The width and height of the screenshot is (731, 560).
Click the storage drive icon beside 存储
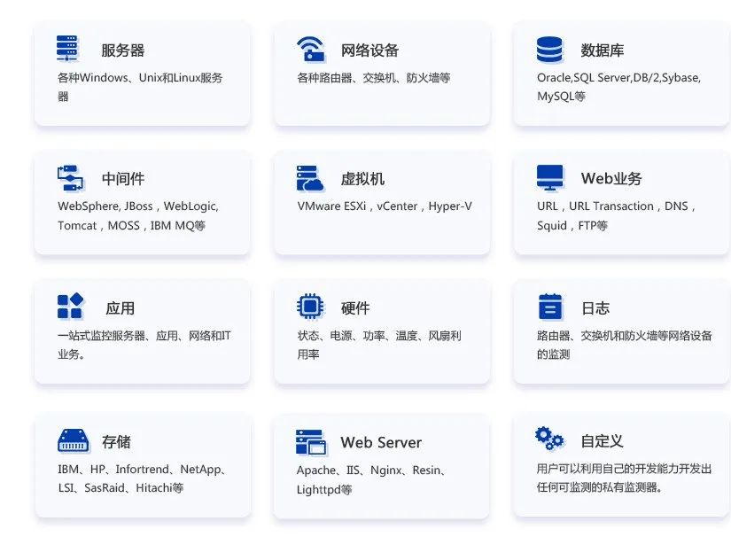click(x=73, y=440)
